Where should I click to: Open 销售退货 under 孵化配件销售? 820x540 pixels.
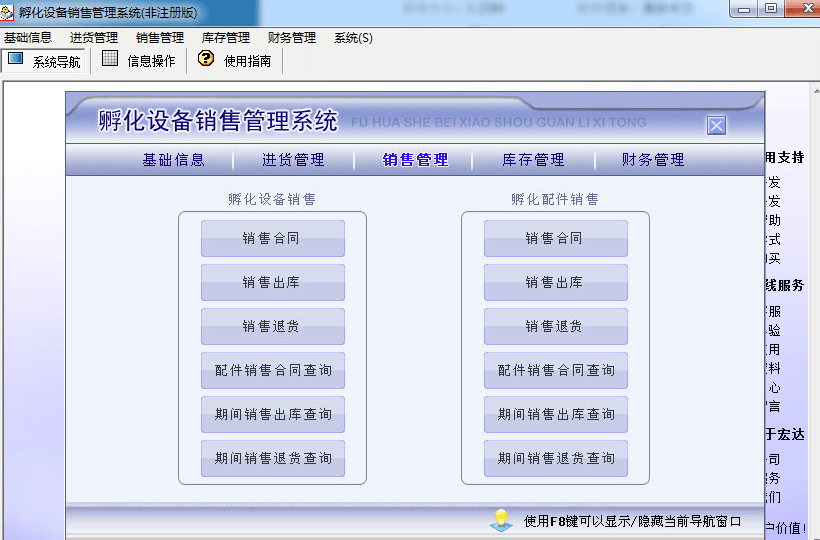click(x=555, y=326)
